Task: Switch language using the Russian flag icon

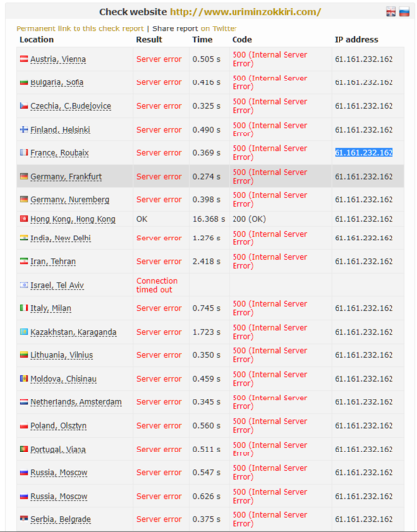Action: pyautogui.click(x=404, y=12)
